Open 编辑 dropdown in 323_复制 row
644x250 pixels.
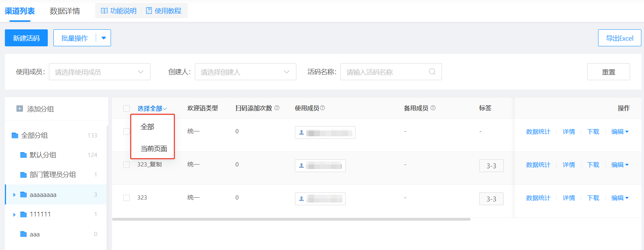pyautogui.click(x=620, y=165)
